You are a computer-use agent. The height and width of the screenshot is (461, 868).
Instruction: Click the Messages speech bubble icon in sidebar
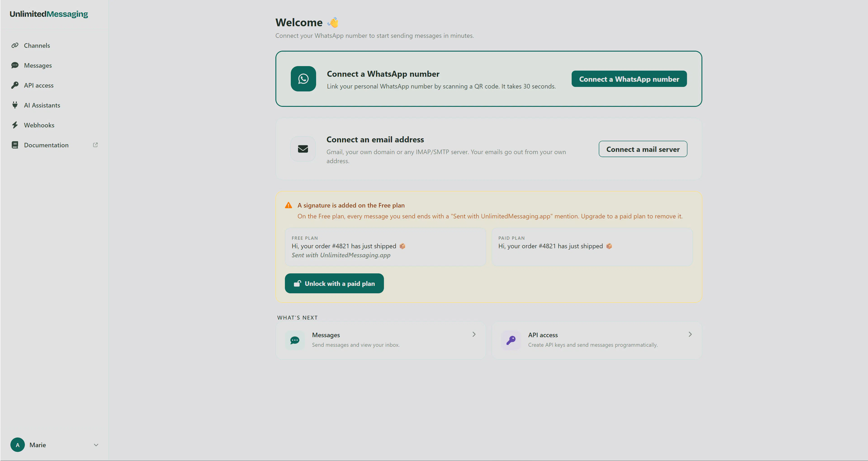click(15, 65)
